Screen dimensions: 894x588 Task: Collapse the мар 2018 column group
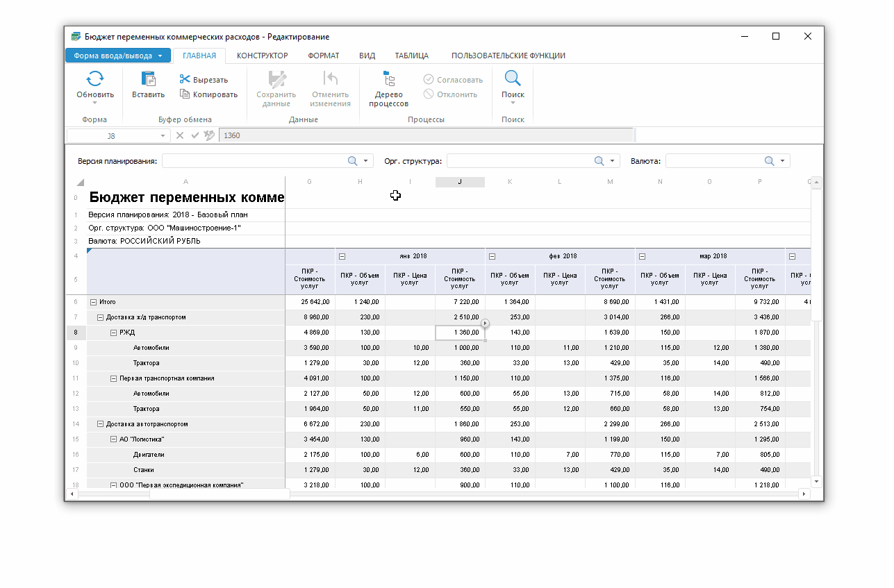(642, 256)
